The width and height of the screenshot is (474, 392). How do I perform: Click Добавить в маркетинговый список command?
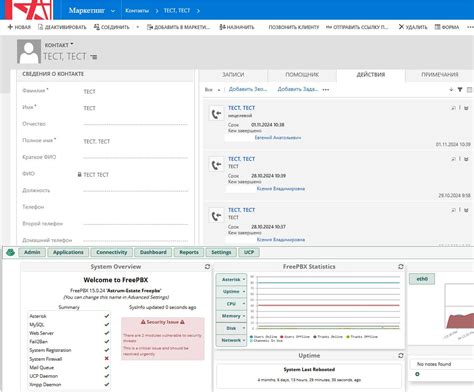coord(179,27)
